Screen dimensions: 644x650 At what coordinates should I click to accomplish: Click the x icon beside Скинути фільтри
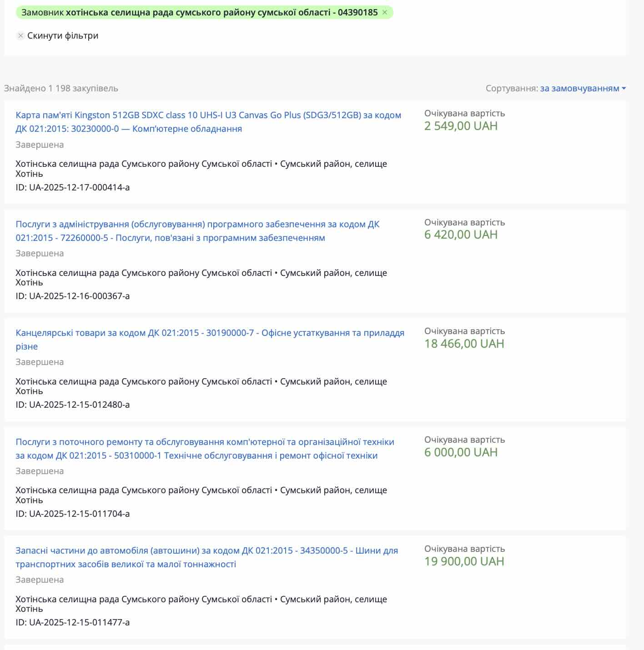tap(20, 35)
